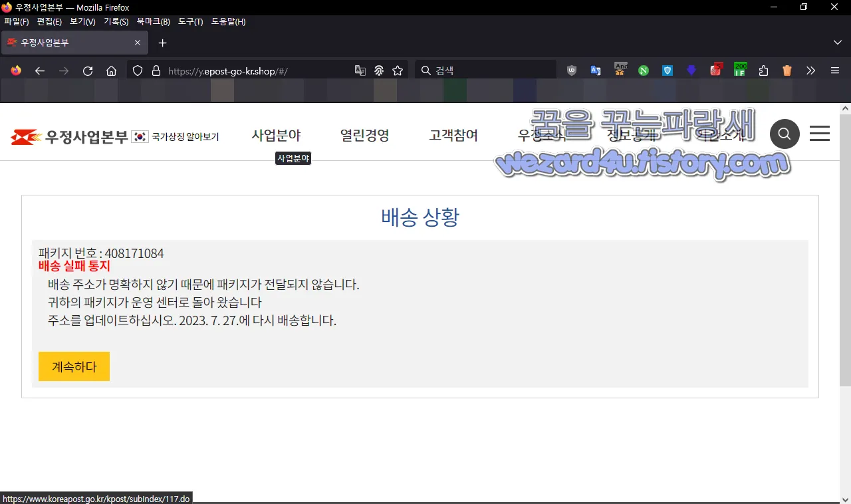Open the page's hamburger navigation menu
The image size is (851, 504).
pyautogui.click(x=819, y=134)
